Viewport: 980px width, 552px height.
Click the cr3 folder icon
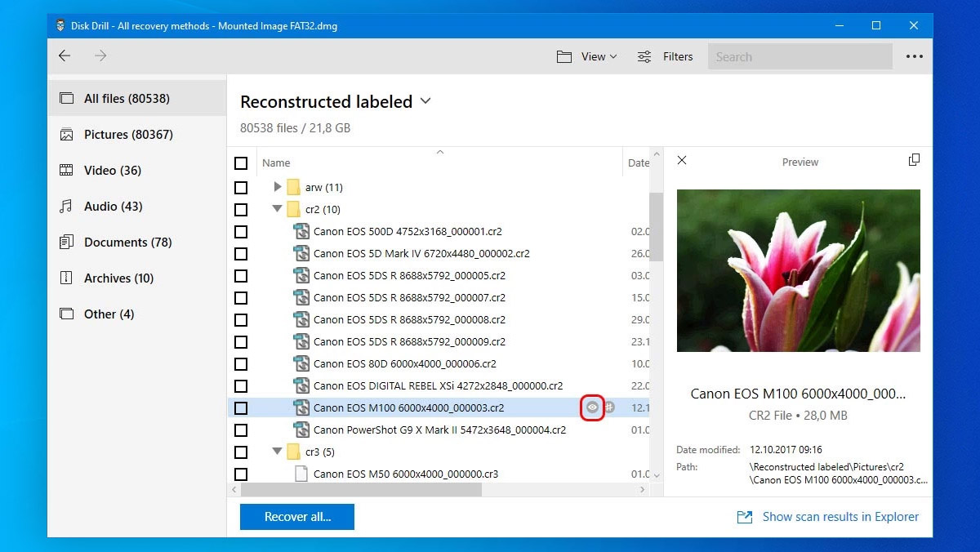[x=294, y=452]
